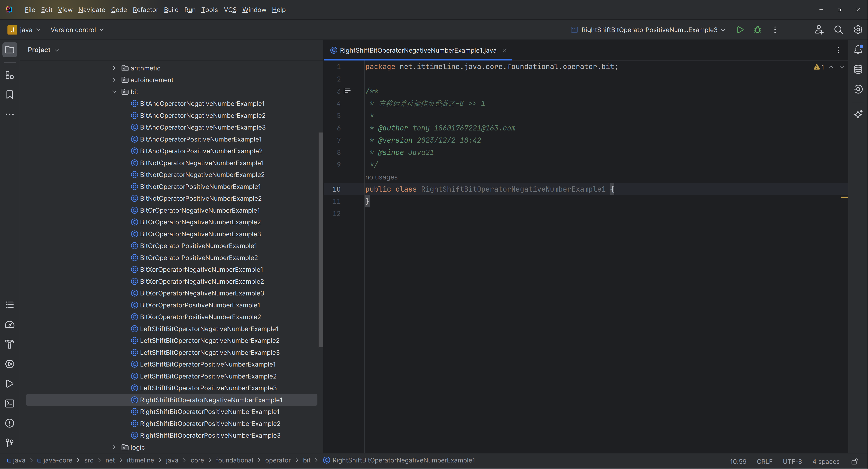This screenshot has width=868, height=469.
Task: Click the UTF-8 encoding status
Action: (x=792, y=461)
